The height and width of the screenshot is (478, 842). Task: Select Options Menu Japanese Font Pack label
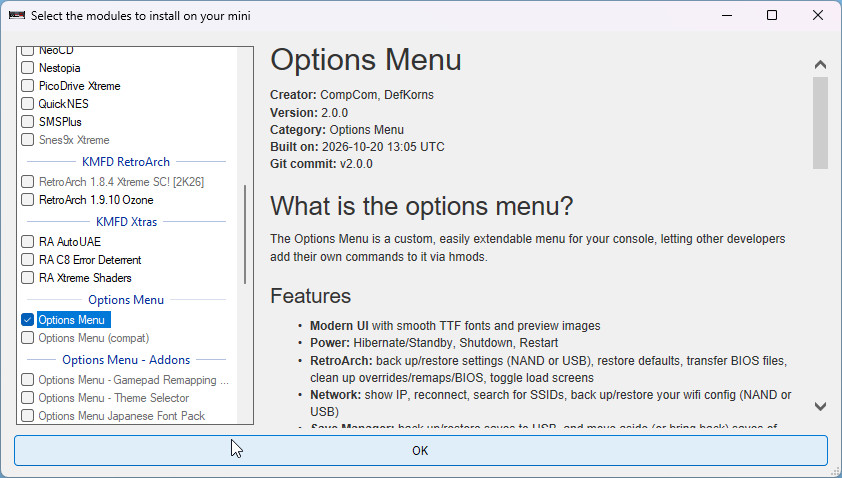121,416
